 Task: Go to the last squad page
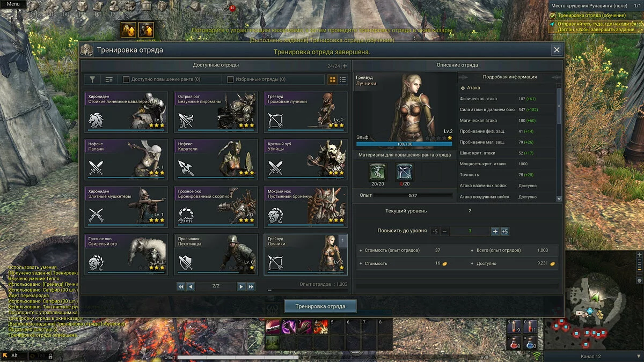click(x=251, y=286)
